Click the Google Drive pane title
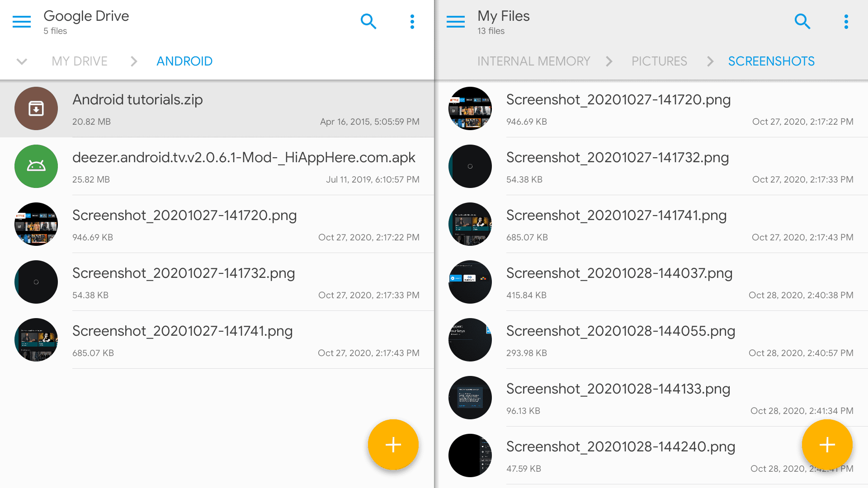868x488 pixels. click(86, 16)
